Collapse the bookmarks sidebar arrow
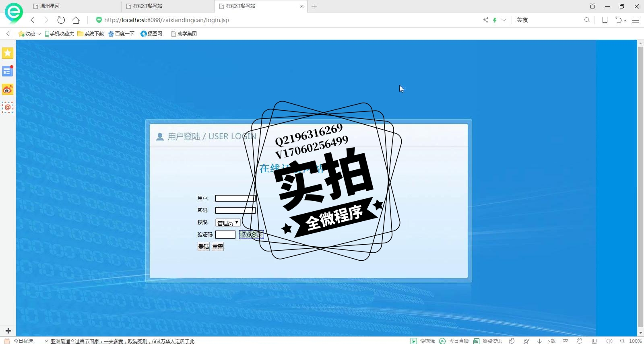Image resolution: width=644 pixels, height=344 pixels. 8,34
